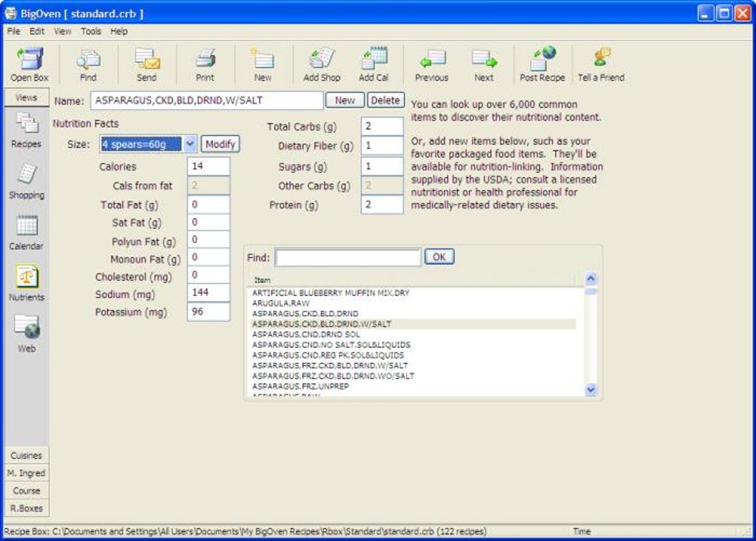This screenshot has width=756, height=541.
Task: Click into the Find search field
Action: (x=348, y=257)
